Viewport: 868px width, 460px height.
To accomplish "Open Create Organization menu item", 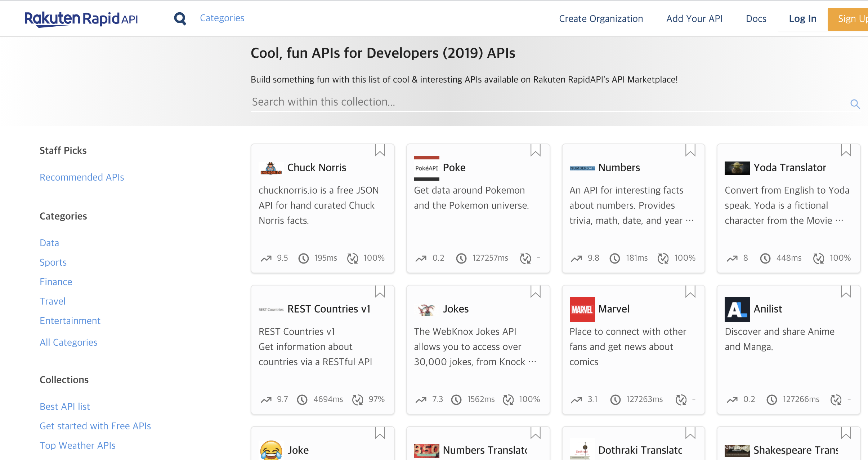I will (x=601, y=19).
